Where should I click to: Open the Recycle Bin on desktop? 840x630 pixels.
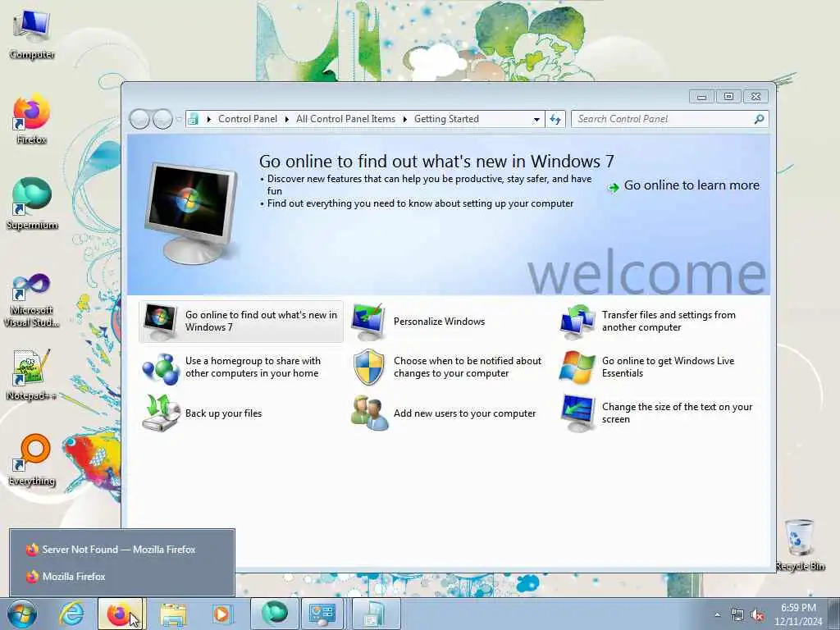tap(799, 545)
